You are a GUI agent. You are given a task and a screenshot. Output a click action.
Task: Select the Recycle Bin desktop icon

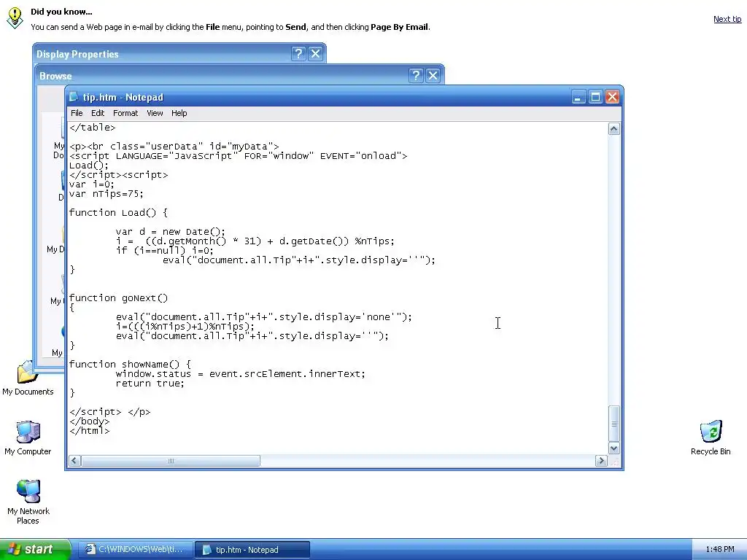[711, 438]
